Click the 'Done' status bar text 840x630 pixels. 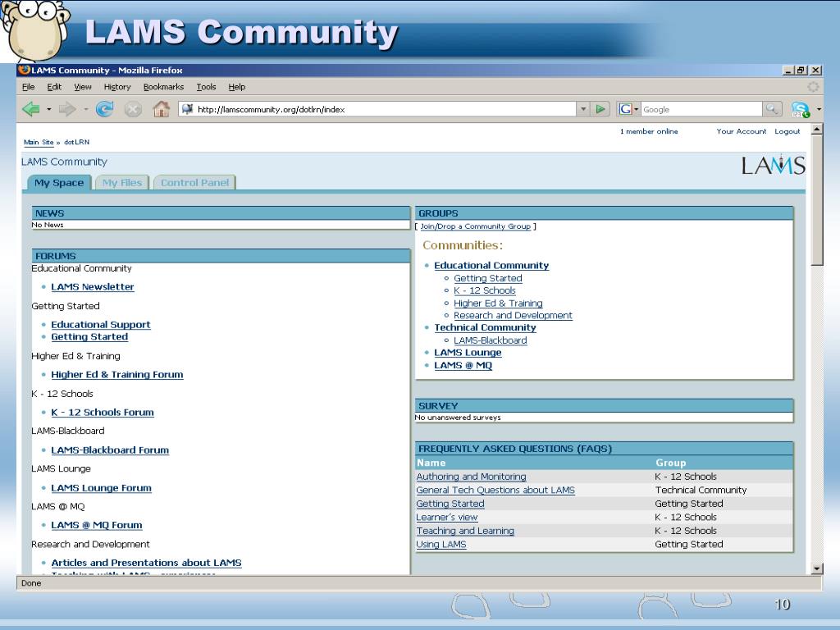(31, 583)
